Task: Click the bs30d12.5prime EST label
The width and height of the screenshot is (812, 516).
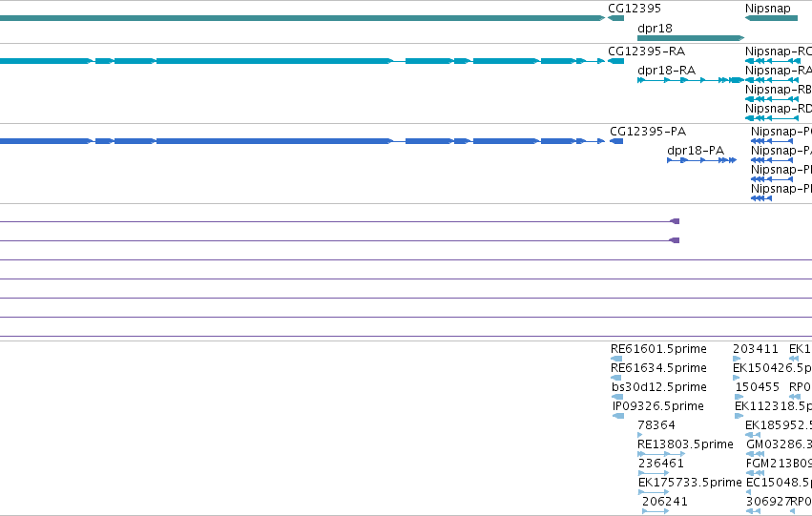Action: (x=658, y=387)
